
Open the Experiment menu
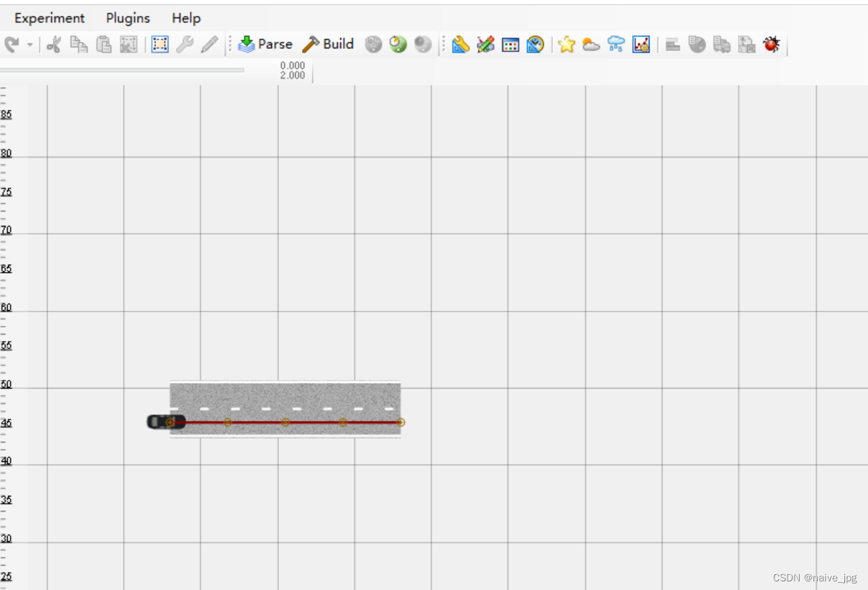point(49,18)
